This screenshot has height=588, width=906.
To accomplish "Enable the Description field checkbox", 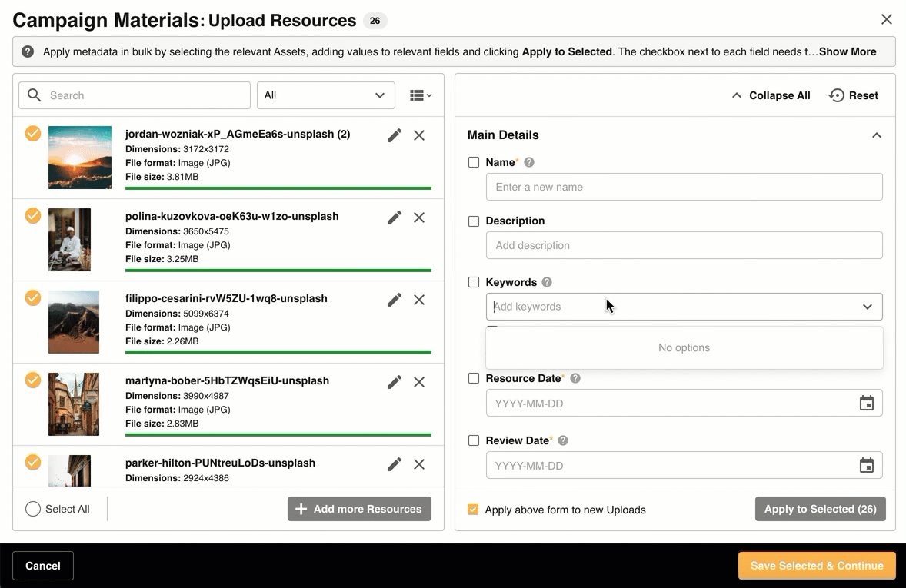I will click(x=474, y=221).
